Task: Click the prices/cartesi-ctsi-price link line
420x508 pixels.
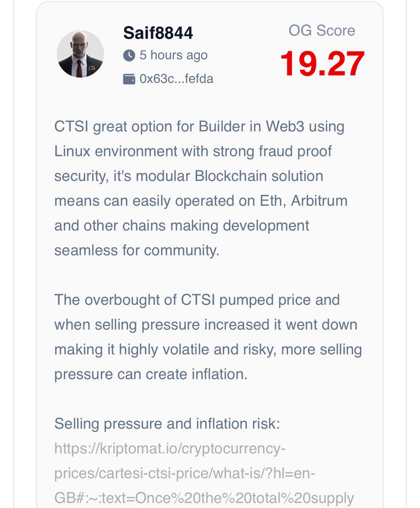Action: tap(185, 473)
